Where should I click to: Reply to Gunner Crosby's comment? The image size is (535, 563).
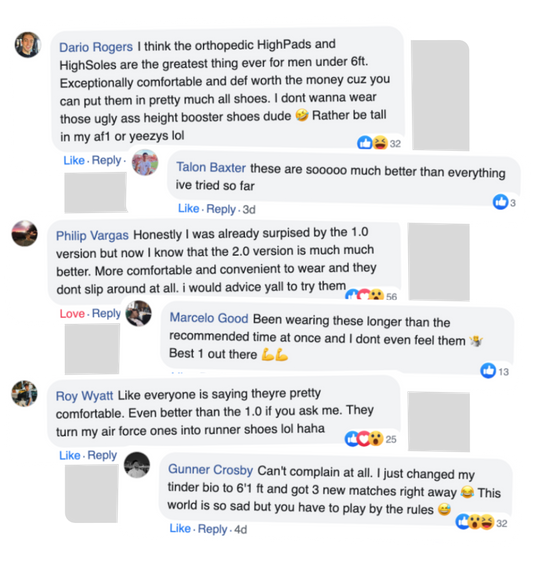point(213,529)
